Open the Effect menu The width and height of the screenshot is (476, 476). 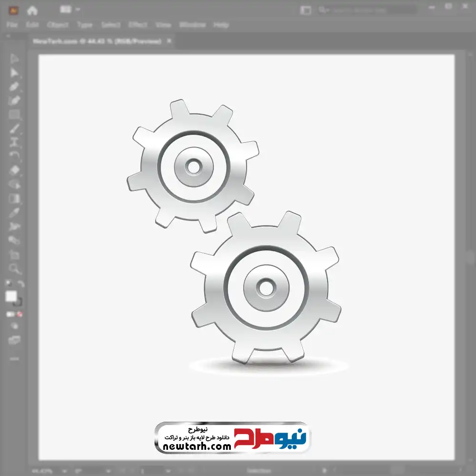138,25
